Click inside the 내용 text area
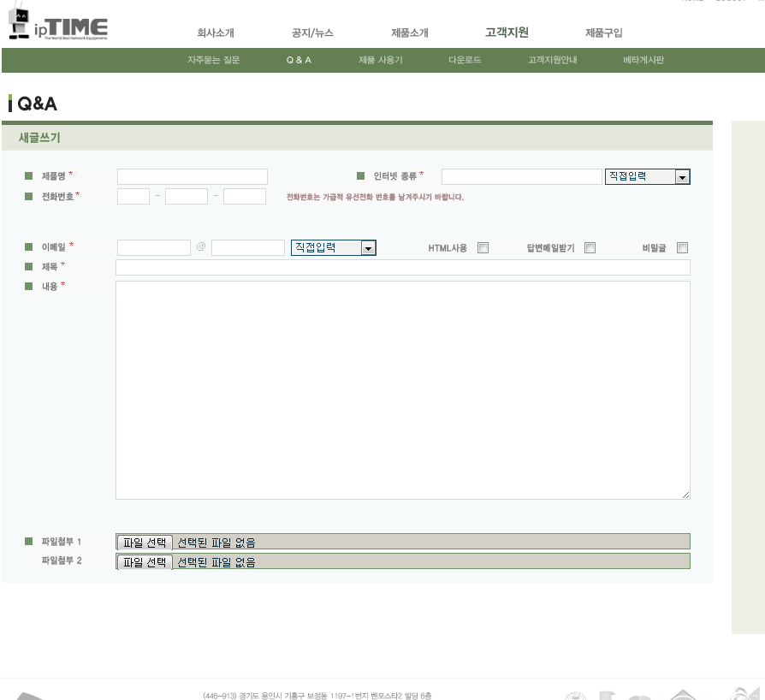This screenshot has height=700, width=765. [x=403, y=390]
